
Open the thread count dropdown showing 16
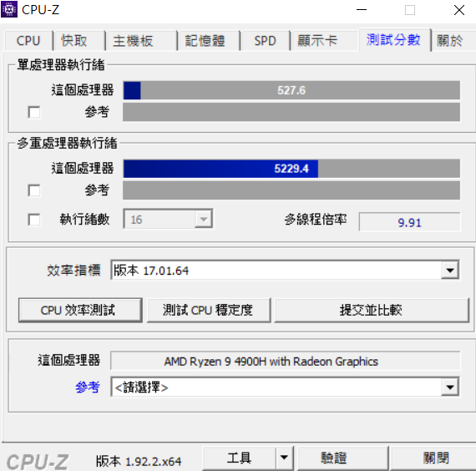[x=168, y=219]
